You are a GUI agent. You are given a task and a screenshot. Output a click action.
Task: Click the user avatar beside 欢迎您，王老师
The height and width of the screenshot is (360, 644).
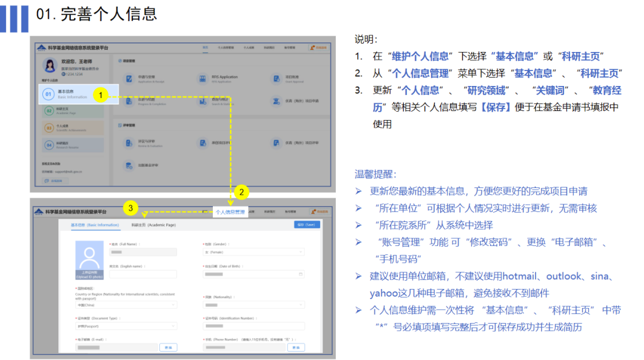click(x=49, y=66)
